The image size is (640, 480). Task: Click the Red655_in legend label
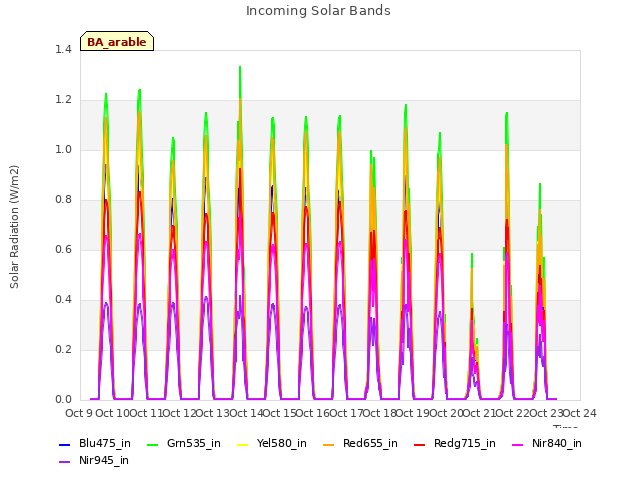370,443
